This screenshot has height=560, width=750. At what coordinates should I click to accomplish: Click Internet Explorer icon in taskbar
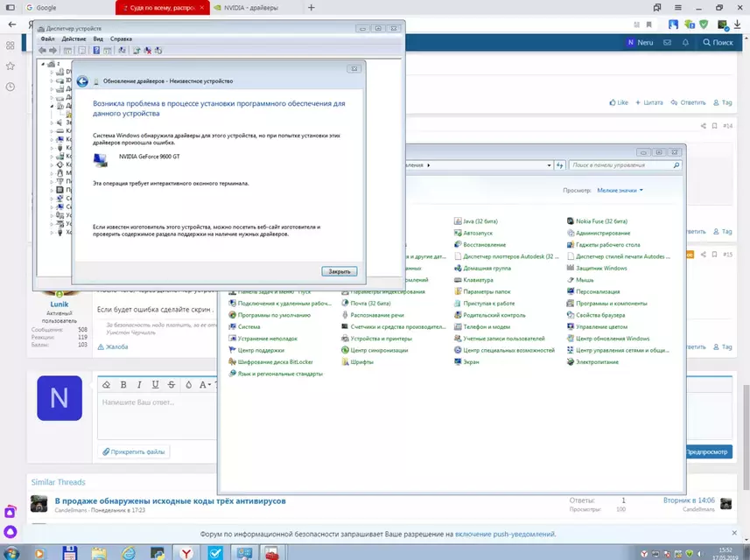pos(128,553)
